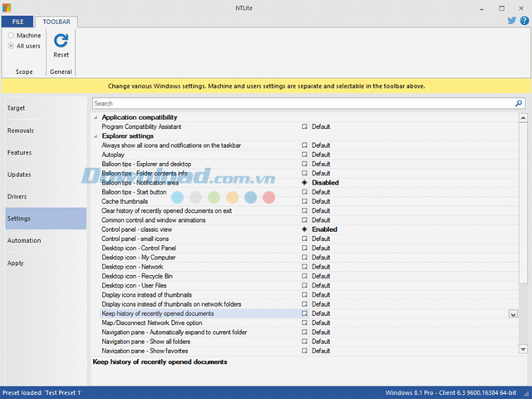The height and width of the screenshot is (399, 532).
Task: Click the Reset icon in the toolbar
Action: coord(62,40)
